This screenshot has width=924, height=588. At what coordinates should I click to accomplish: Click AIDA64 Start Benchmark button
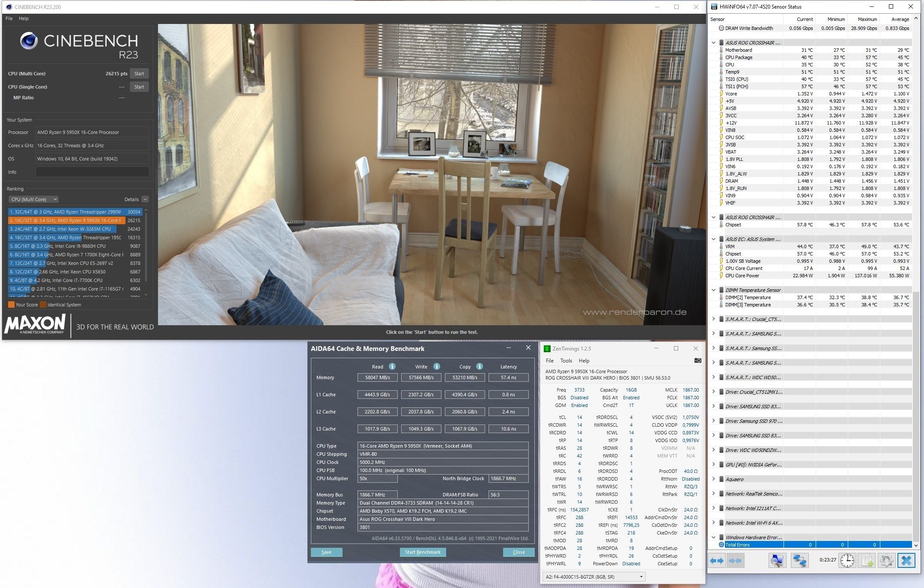click(x=423, y=552)
